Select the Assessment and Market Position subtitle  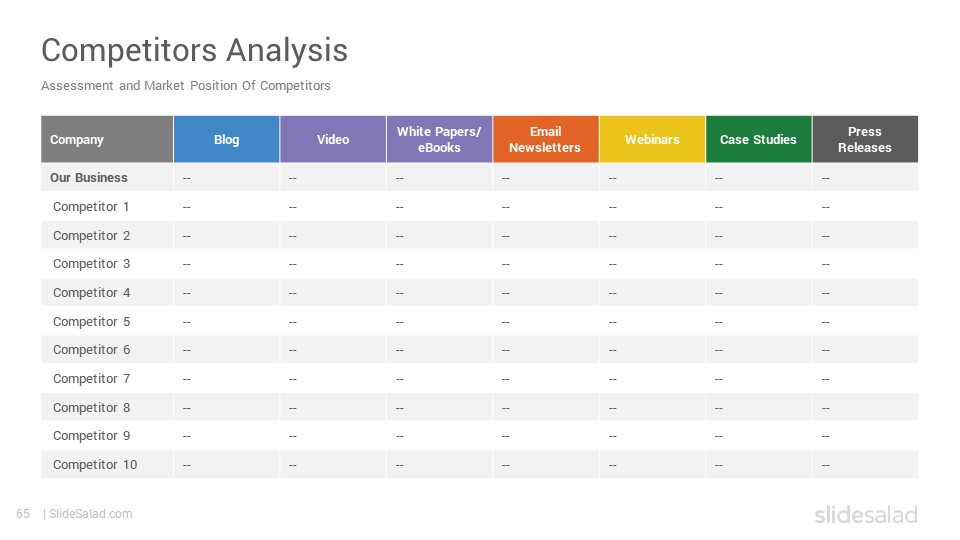pos(186,86)
